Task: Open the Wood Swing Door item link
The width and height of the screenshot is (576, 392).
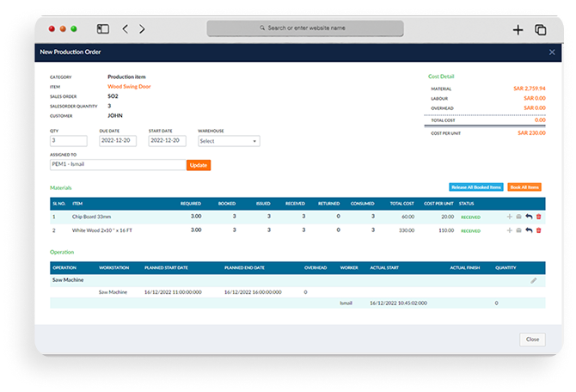Action: pyautogui.click(x=128, y=86)
